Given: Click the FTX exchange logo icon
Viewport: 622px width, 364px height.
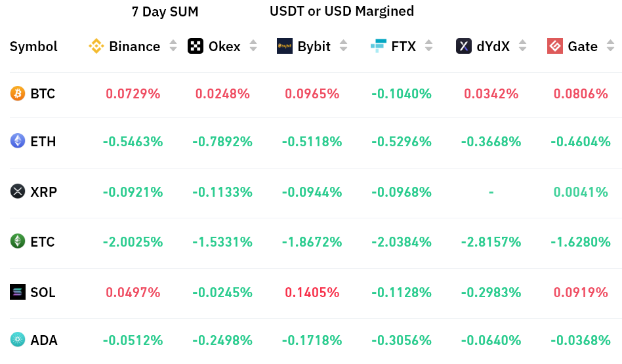Looking at the screenshot, I should (379, 46).
